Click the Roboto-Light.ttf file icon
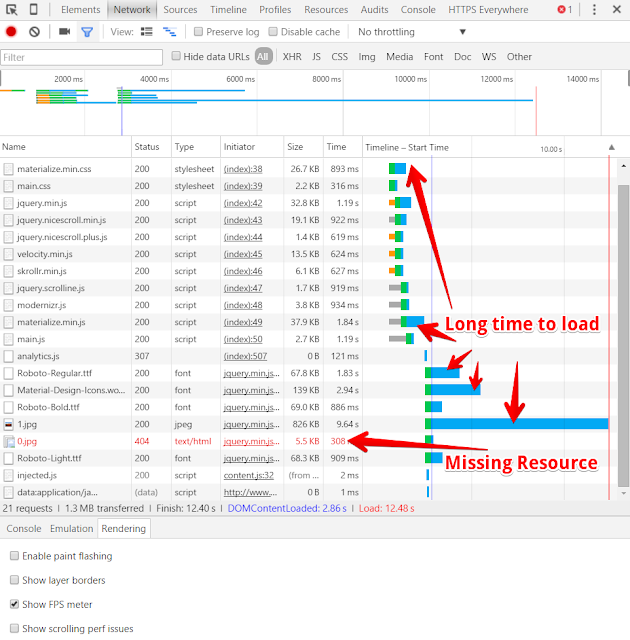The height and width of the screenshot is (640, 630). (x=8, y=458)
